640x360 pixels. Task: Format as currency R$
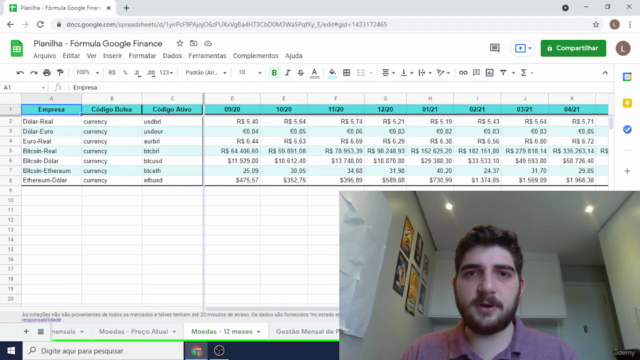(x=112, y=73)
